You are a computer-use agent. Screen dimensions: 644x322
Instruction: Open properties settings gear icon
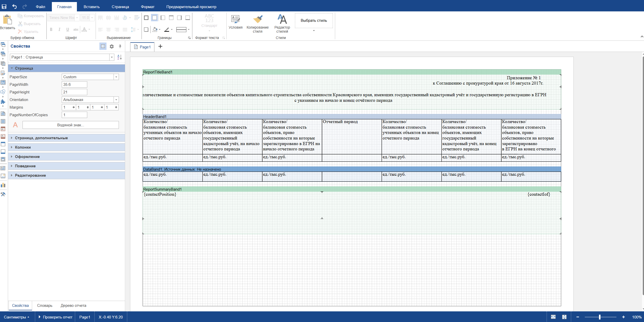112,46
